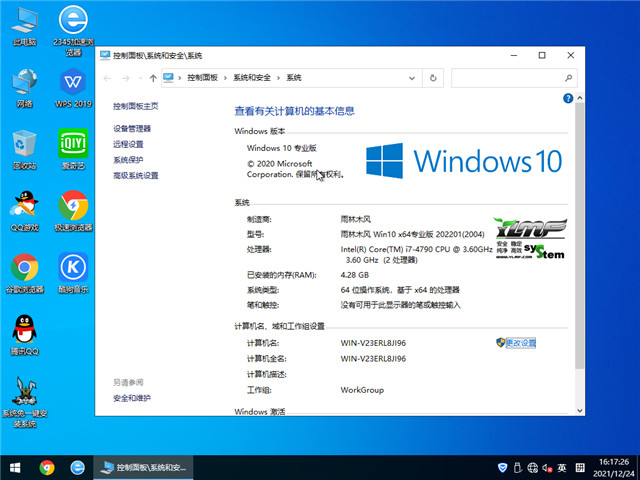Expand the chevron after 系统和安全 in breadcrumb
The width and height of the screenshot is (640, 480).
coord(279,77)
